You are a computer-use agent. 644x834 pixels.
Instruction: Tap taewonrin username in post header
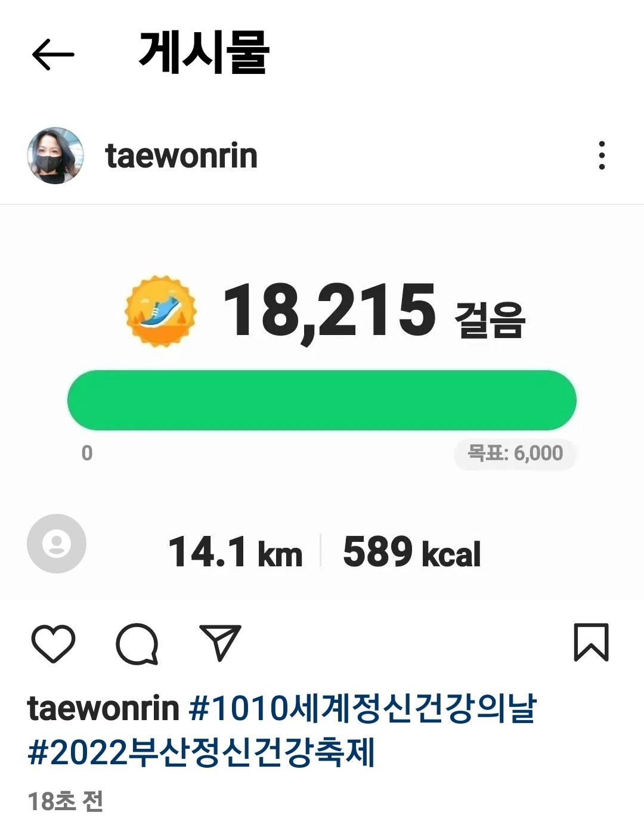tap(181, 156)
